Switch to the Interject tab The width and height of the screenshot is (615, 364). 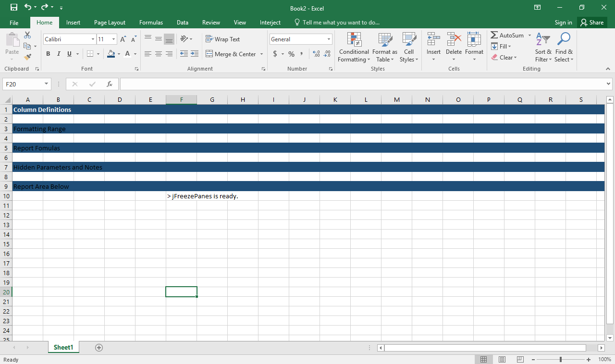(270, 23)
